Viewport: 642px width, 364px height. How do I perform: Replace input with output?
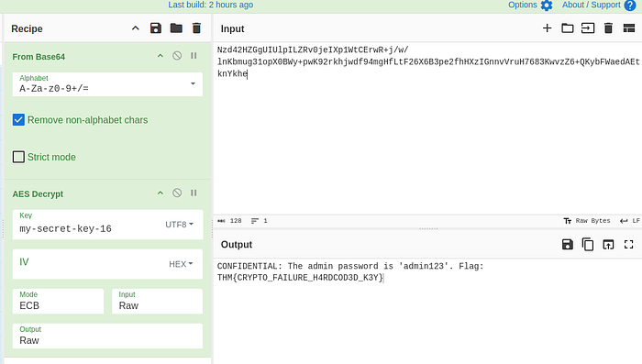click(608, 245)
